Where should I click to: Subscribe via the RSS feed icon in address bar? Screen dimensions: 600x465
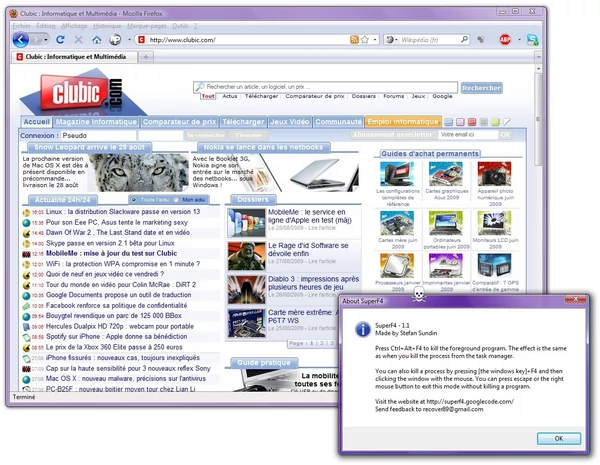pyautogui.click(x=354, y=39)
